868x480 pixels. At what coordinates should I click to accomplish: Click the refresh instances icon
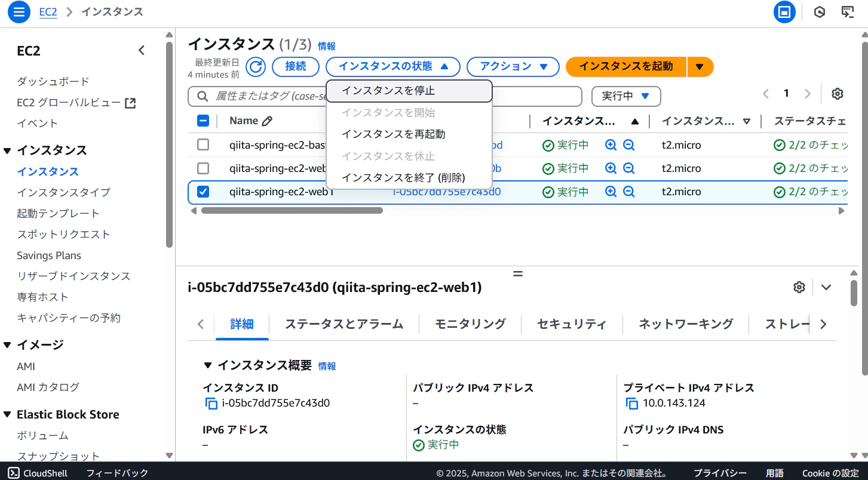point(256,67)
